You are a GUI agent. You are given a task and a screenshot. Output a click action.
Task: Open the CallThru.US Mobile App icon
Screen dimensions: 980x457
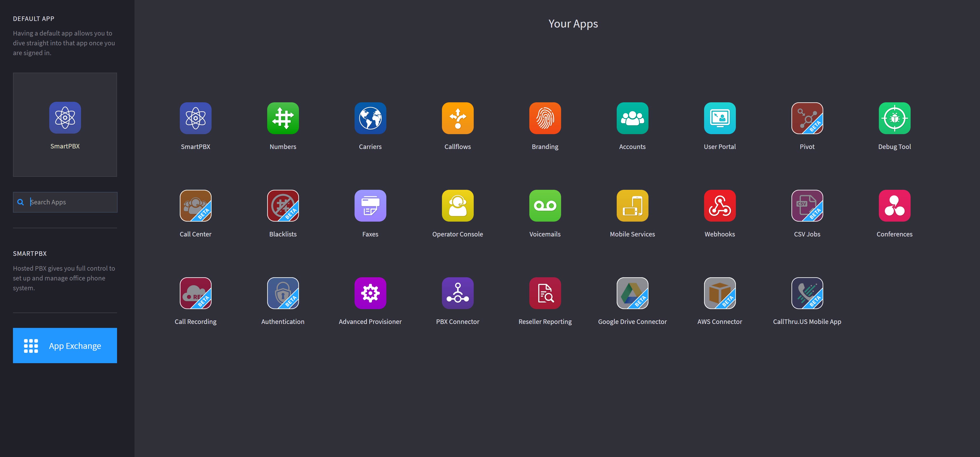tap(807, 293)
